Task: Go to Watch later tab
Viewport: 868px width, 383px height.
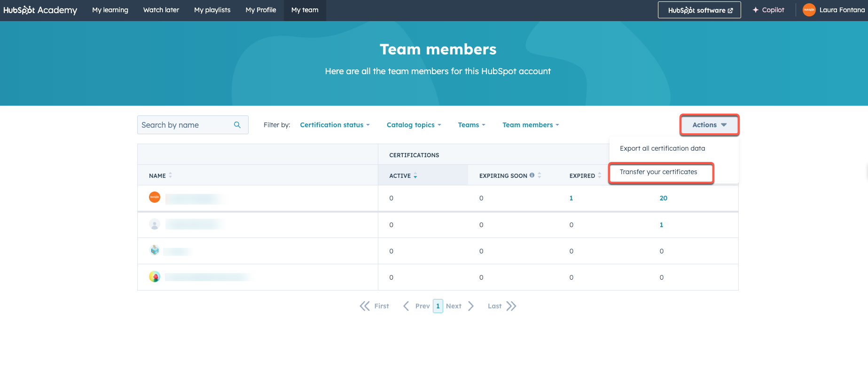Action: pyautogui.click(x=161, y=10)
